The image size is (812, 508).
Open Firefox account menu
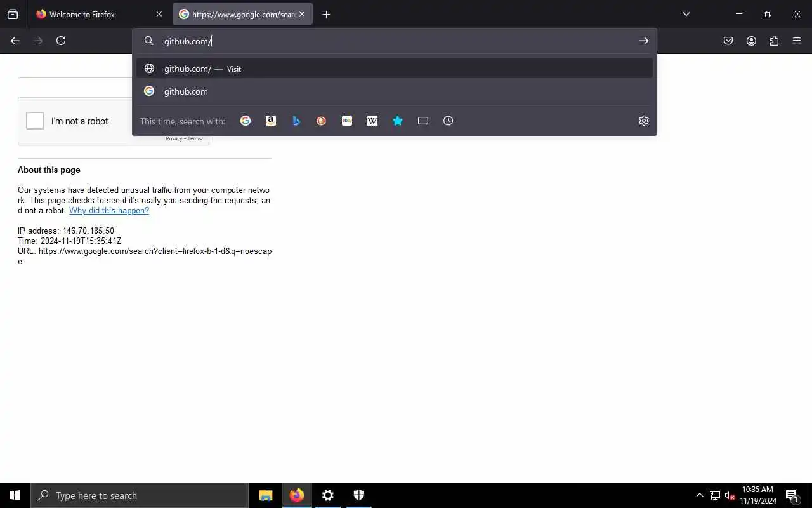click(x=751, y=41)
